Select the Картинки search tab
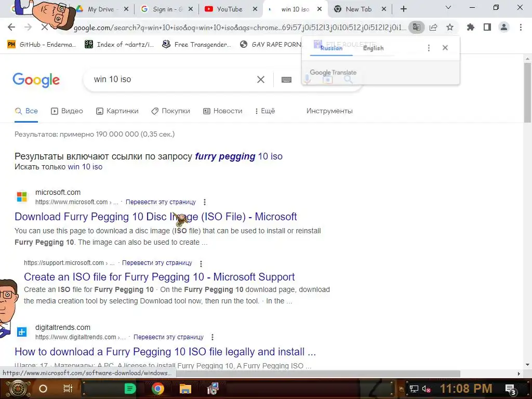 click(x=117, y=111)
